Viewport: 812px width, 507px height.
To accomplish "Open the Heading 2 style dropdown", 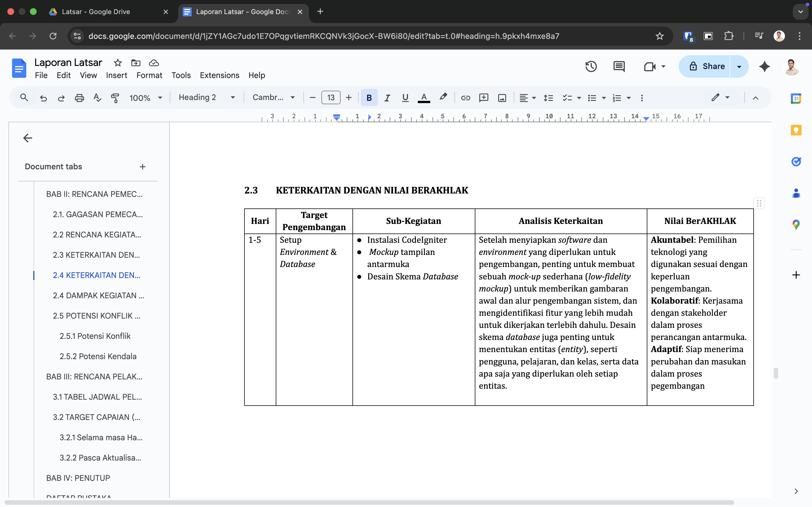I will point(206,97).
